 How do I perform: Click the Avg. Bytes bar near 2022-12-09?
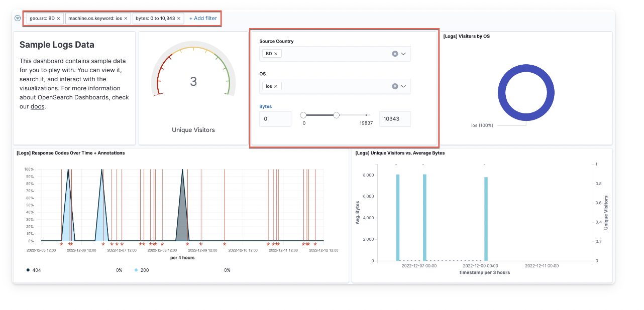(486, 219)
